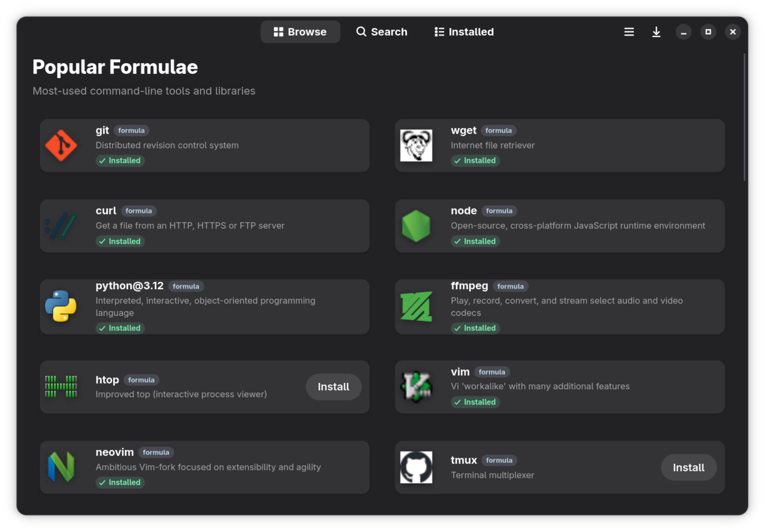Screen dimensions: 765x532
Task: Click the formula tag beside htop
Action: click(141, 380)
